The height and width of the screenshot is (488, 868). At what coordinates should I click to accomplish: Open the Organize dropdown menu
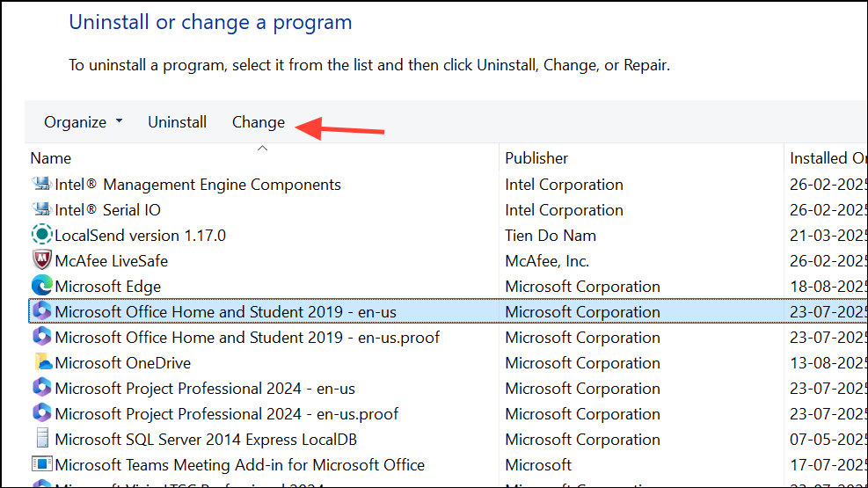coord(83,122)
